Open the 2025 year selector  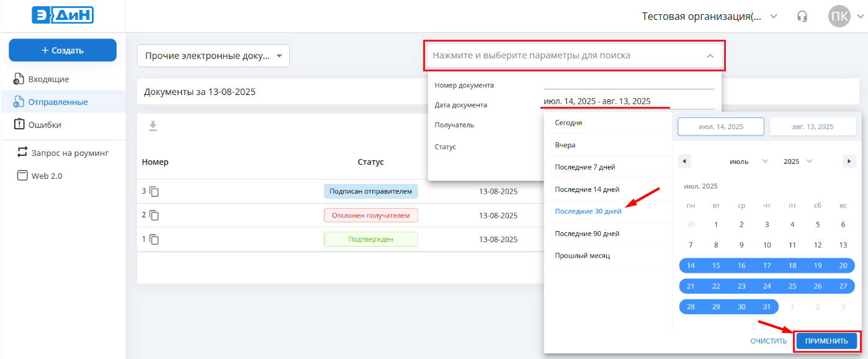coord(797,161)
